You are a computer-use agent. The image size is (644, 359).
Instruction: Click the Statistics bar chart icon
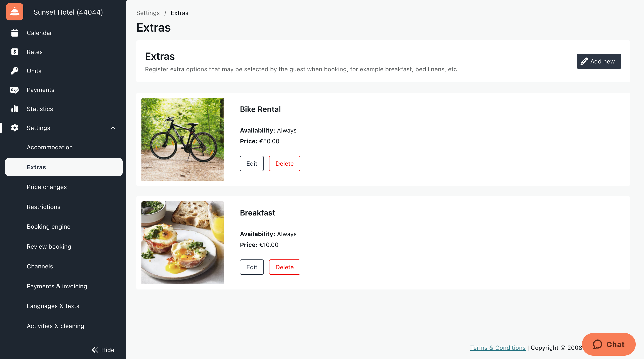15,109
